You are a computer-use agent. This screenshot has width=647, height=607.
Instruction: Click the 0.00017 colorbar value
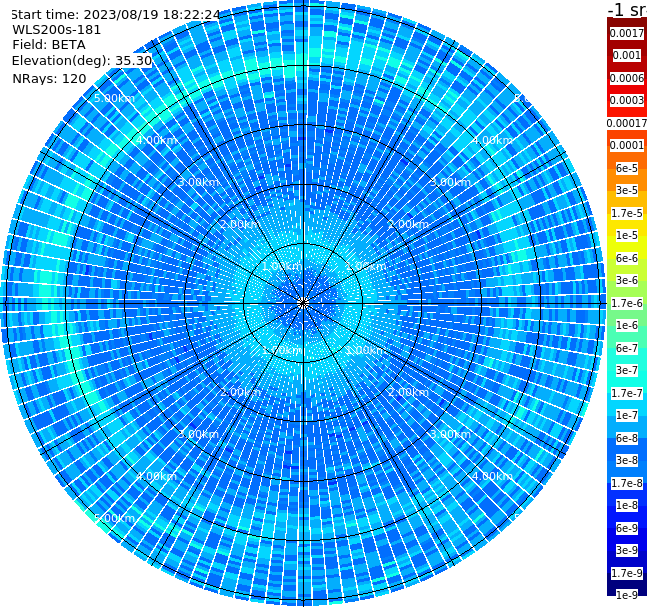627,123
